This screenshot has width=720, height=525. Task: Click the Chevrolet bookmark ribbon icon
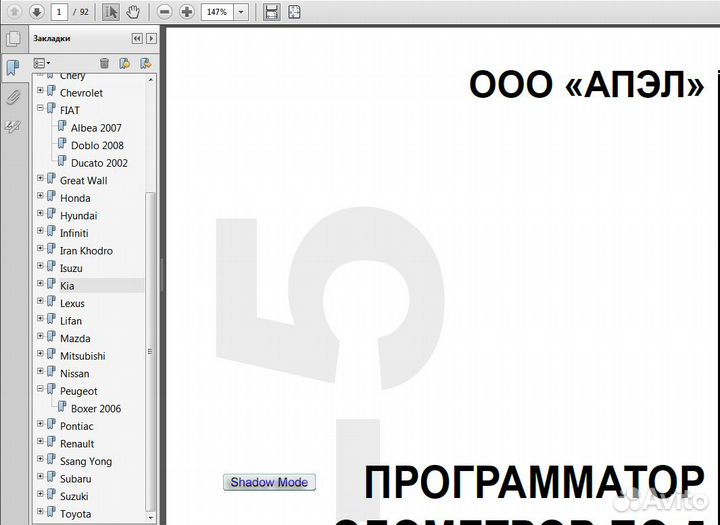[x=51, y=90]
